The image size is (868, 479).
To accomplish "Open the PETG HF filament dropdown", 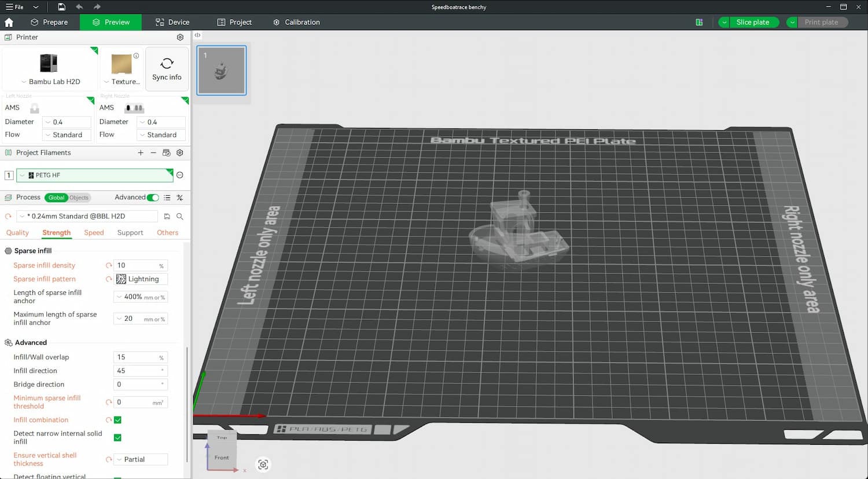I will pyautogui.click(x=94, y=175).
